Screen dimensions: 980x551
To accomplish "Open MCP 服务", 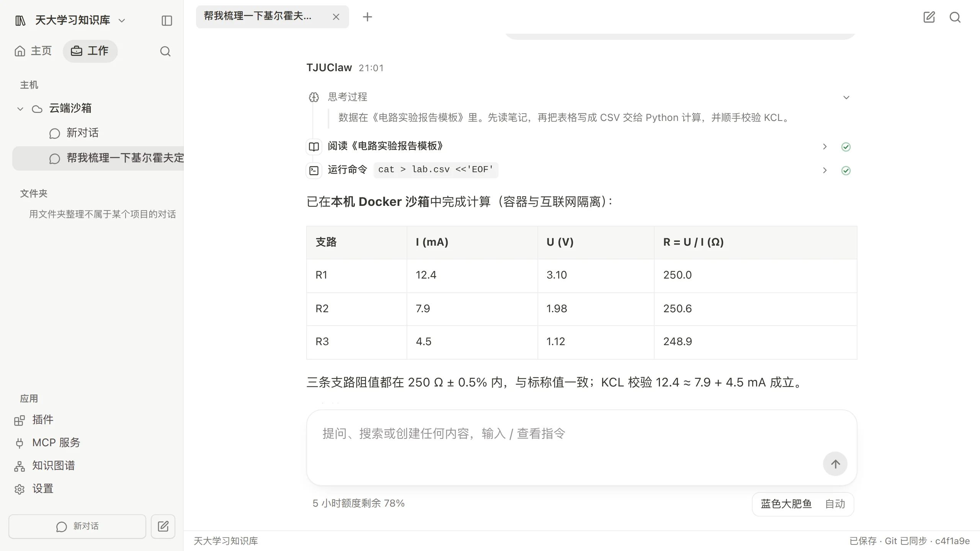I will [47, 443].
